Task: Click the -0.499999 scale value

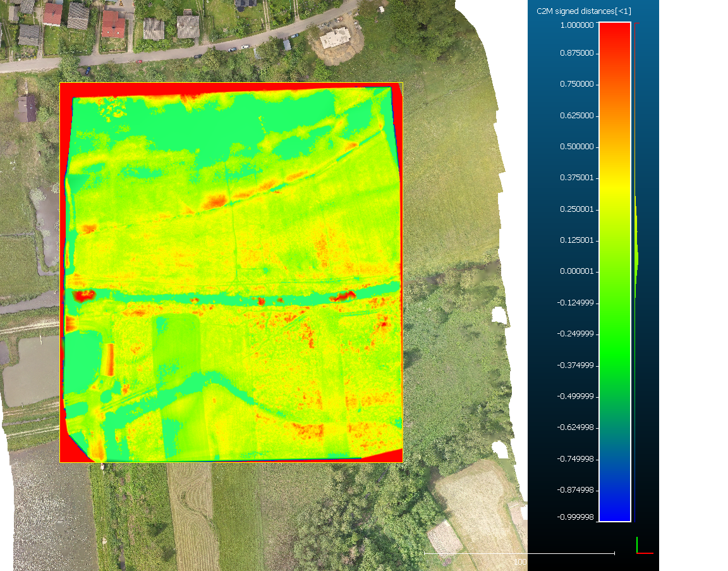Action: click(x=575, y=396)
